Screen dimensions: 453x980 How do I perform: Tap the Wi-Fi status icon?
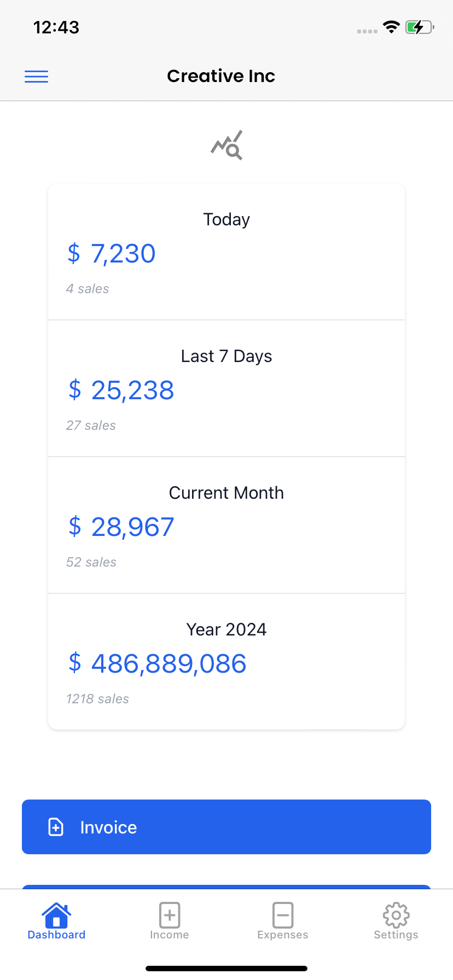coord(391,27)
